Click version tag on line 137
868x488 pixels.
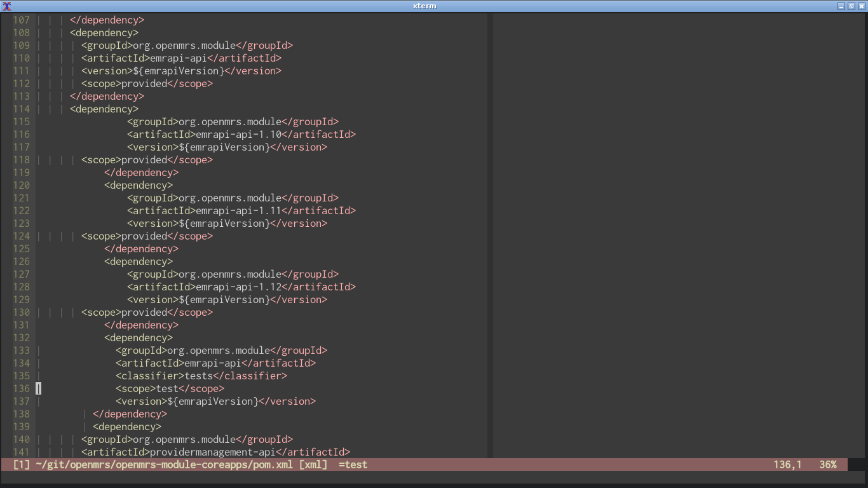(216, 401)
